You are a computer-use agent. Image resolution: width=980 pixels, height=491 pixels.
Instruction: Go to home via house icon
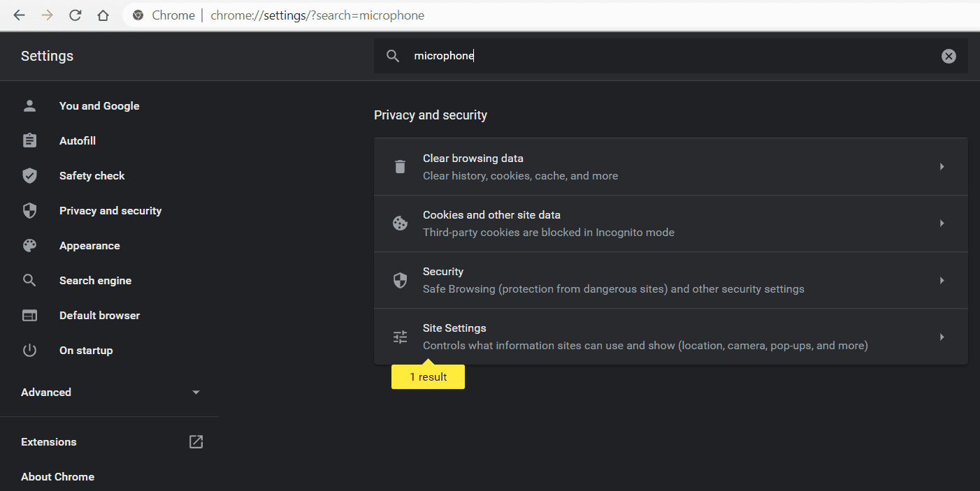coord(103,15)
